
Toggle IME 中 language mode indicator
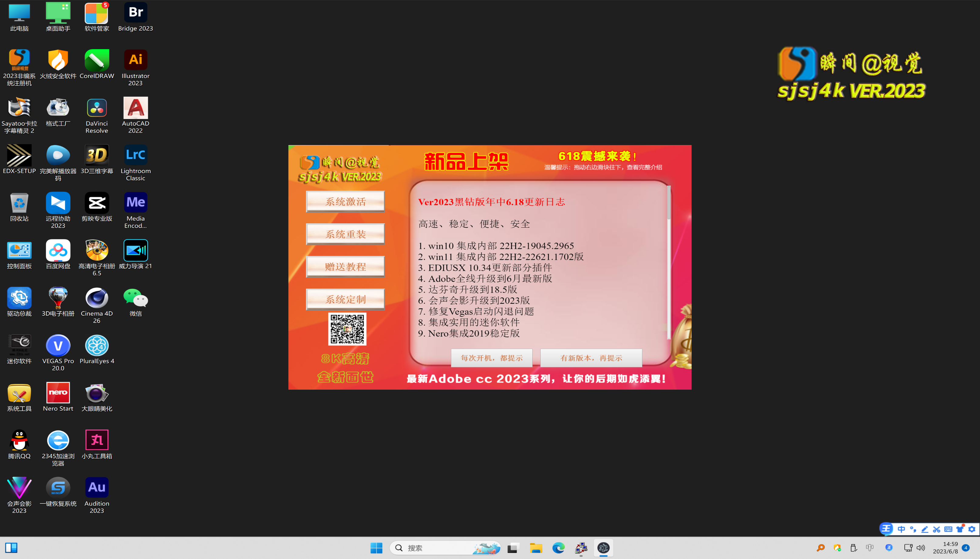pos(901,530)
